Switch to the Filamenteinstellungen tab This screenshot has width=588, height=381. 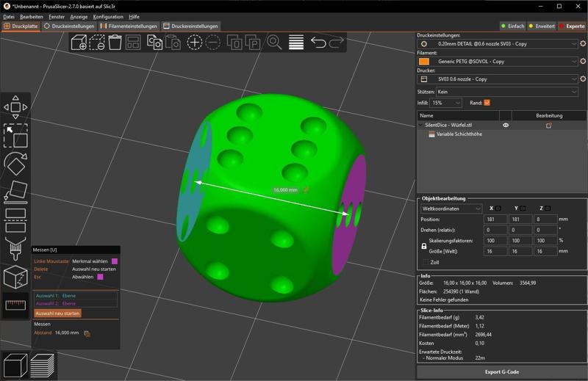point(129,26)
